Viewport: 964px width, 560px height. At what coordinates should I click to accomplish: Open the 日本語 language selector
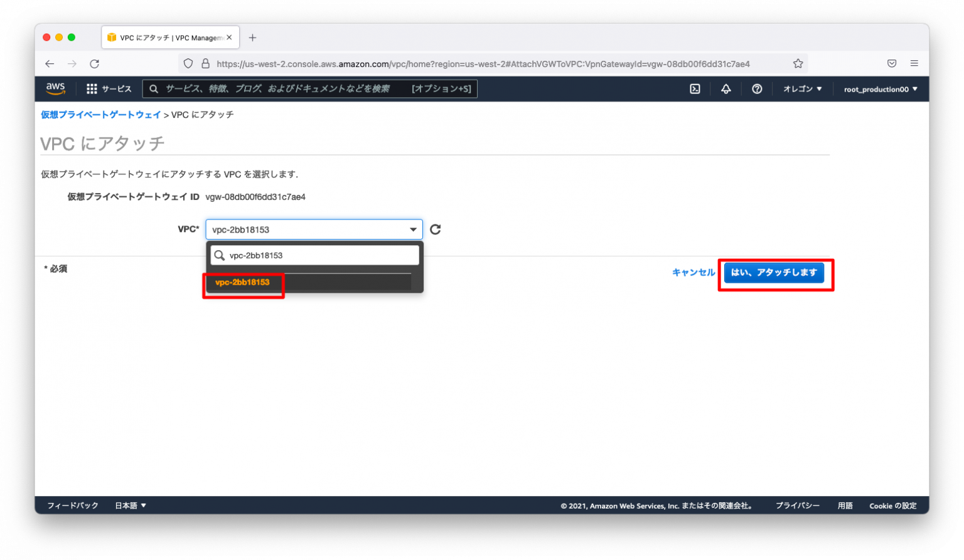(131, 505)
